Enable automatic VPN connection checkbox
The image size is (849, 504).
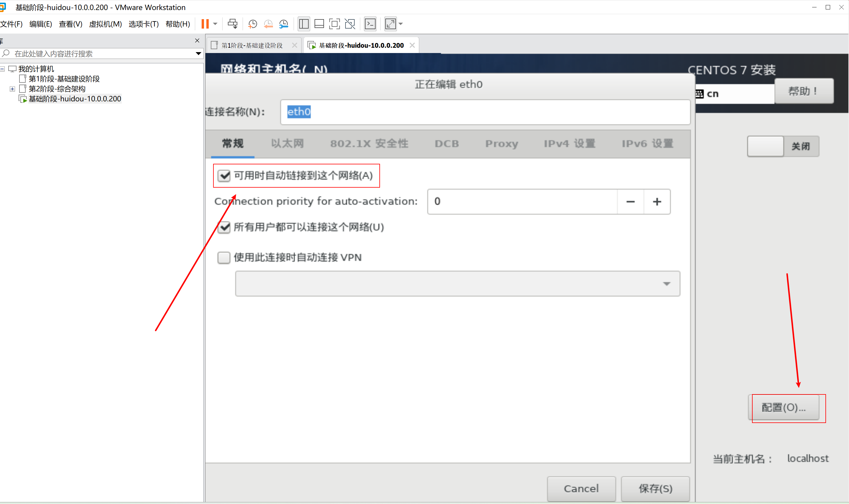[x=224, y=257]
